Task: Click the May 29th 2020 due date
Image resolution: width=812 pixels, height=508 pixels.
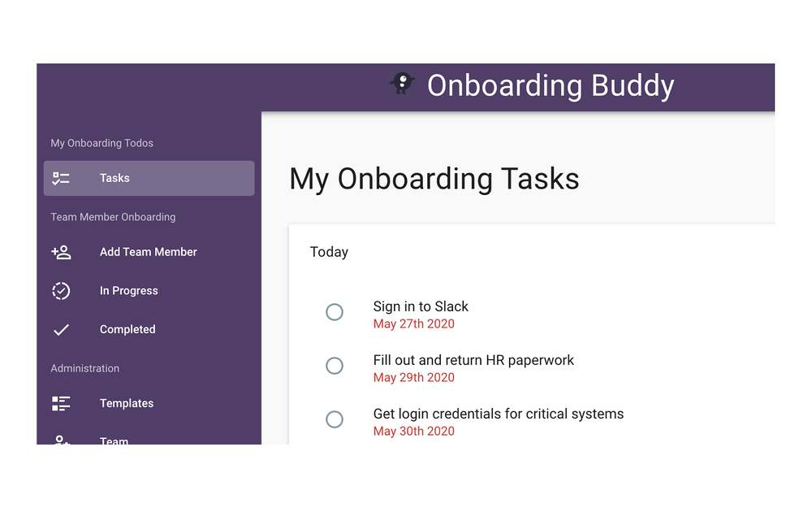Action: pos(413,377)
